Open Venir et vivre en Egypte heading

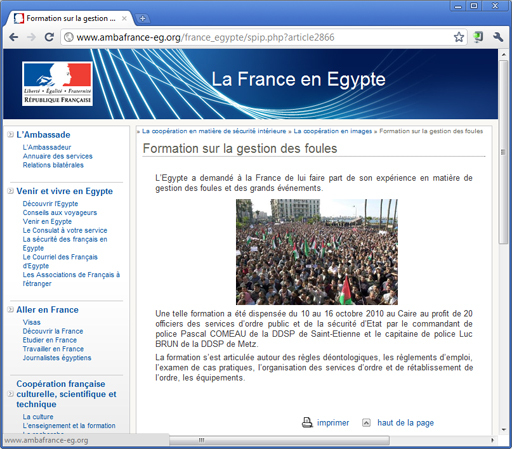point(65,191)
